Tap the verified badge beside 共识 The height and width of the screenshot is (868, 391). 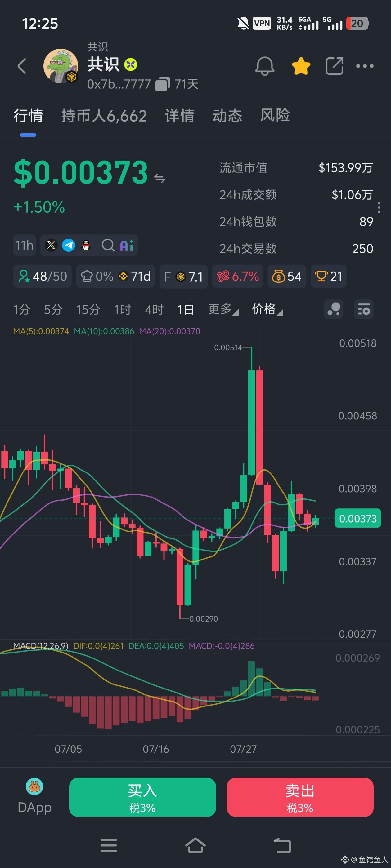coord(131,64)
